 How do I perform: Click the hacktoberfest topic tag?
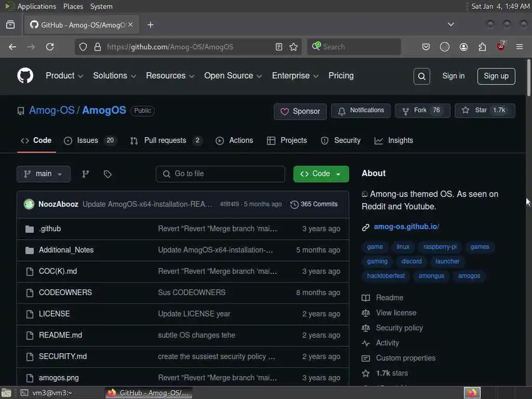(386, 276)
